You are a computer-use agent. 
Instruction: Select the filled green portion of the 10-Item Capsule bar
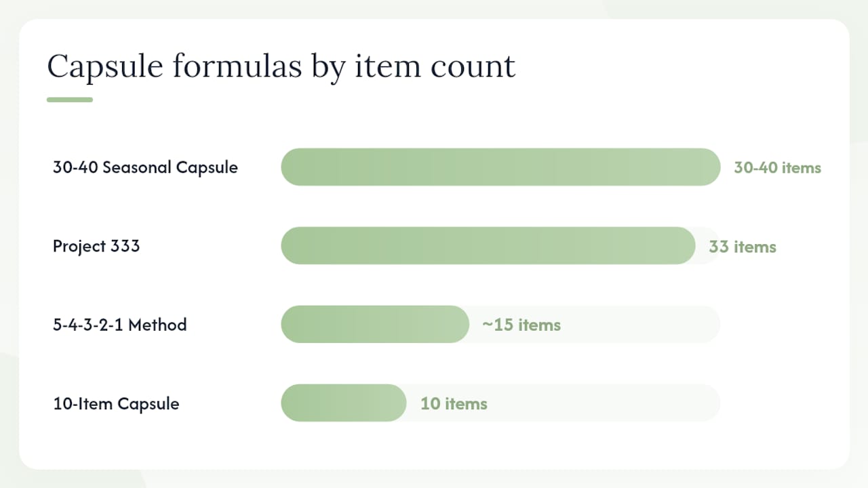344,403
